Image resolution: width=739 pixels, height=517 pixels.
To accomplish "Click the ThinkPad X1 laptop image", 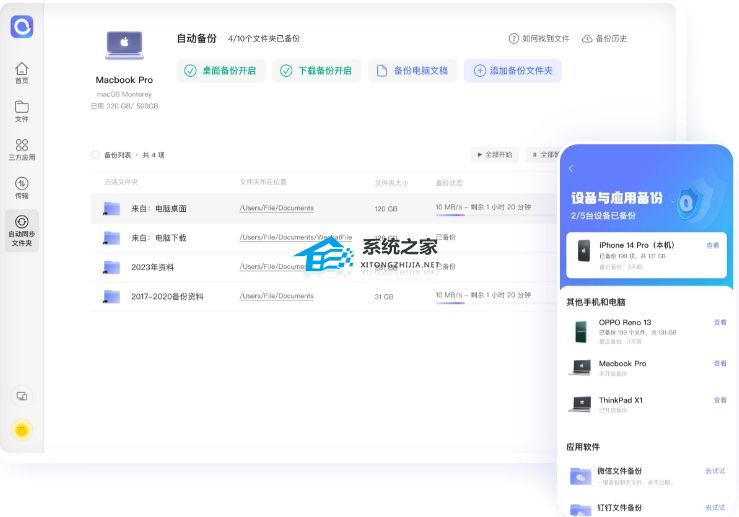I will (580, 404).
